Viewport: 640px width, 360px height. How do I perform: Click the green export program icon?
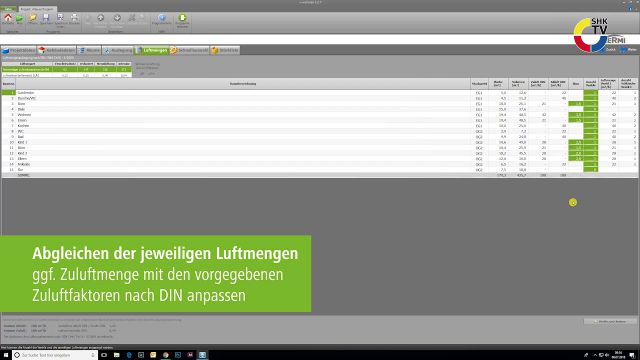click(x=182, y=18)
